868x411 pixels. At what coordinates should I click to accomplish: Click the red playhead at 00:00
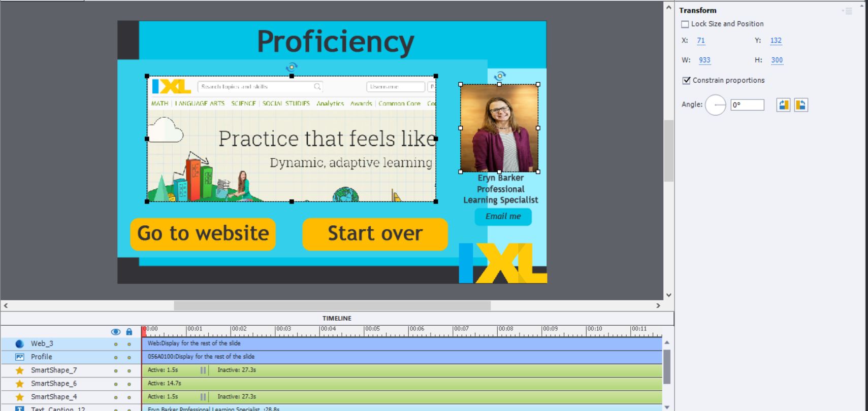click(x=144, y=331)
